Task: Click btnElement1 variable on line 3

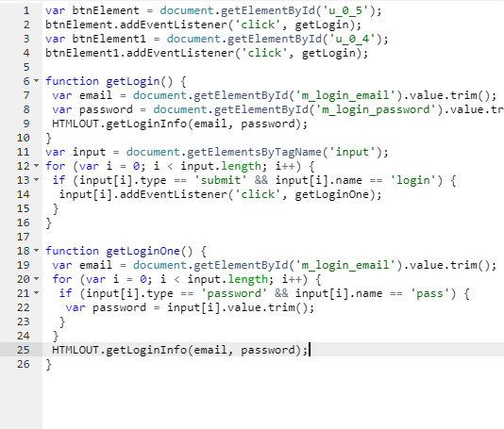Action: click(109, 39)
